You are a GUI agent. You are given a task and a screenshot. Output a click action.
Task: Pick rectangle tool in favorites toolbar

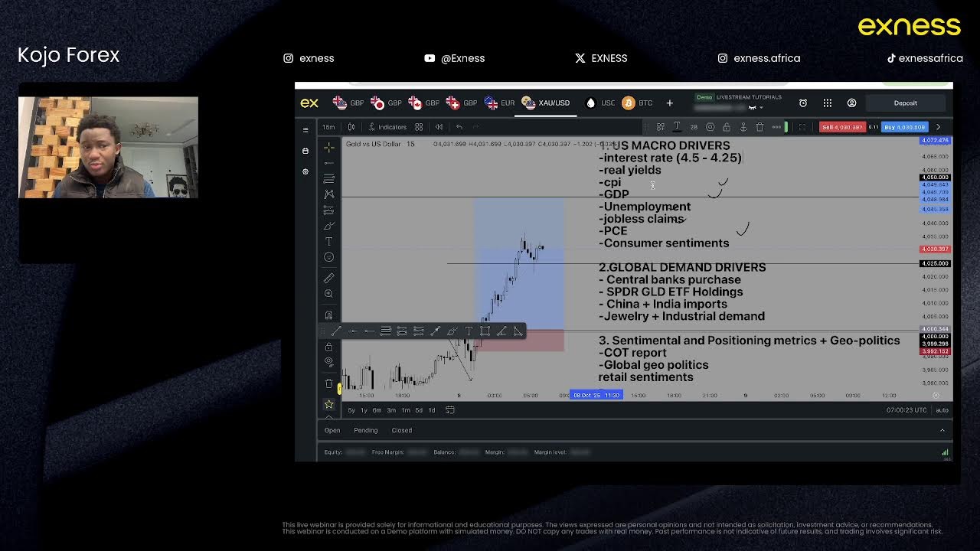coord(485,331)
